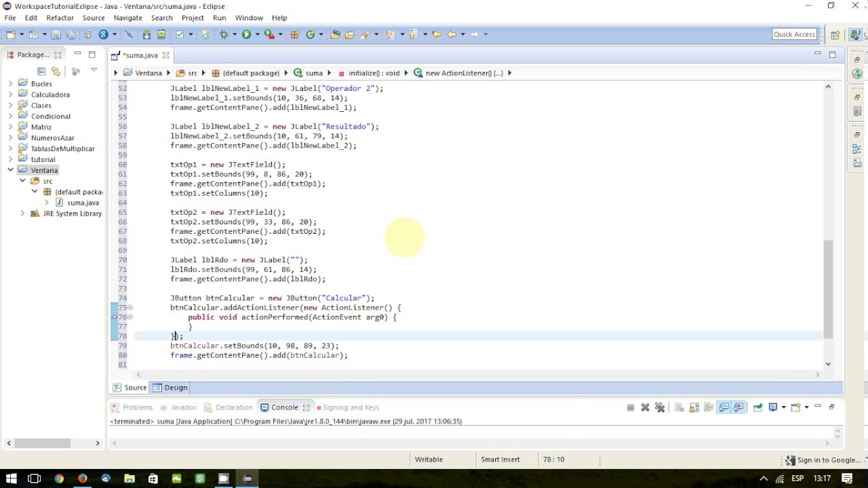Image resolution: width=868 pixels, height=488 pixels.
Task: Open Package Explorer View Menu triangle
Action: coord(94,70)
